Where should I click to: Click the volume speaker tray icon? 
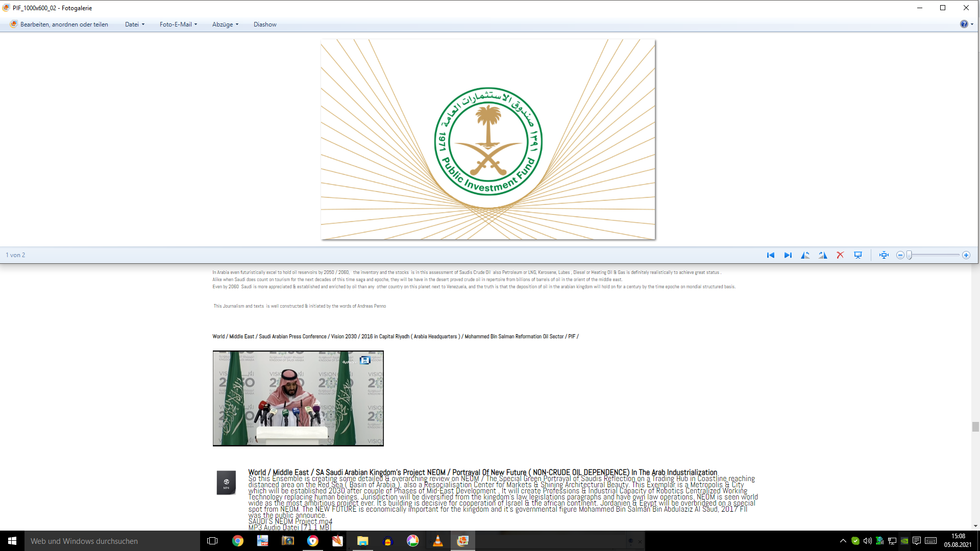click(x=868, y=541)
